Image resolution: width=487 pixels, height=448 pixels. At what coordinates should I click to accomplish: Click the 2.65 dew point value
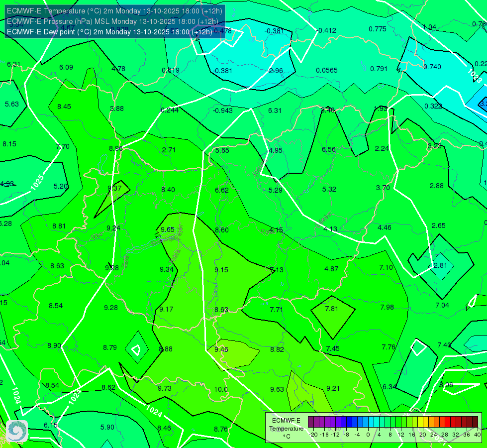(x=439, y=225)
